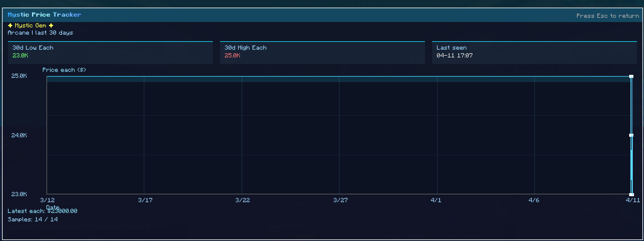Image resolution: width=644 pixels, height=241 pixels.
Task: Click the 'Press Esc to return' hint
Action: click(x=608, y=16)
